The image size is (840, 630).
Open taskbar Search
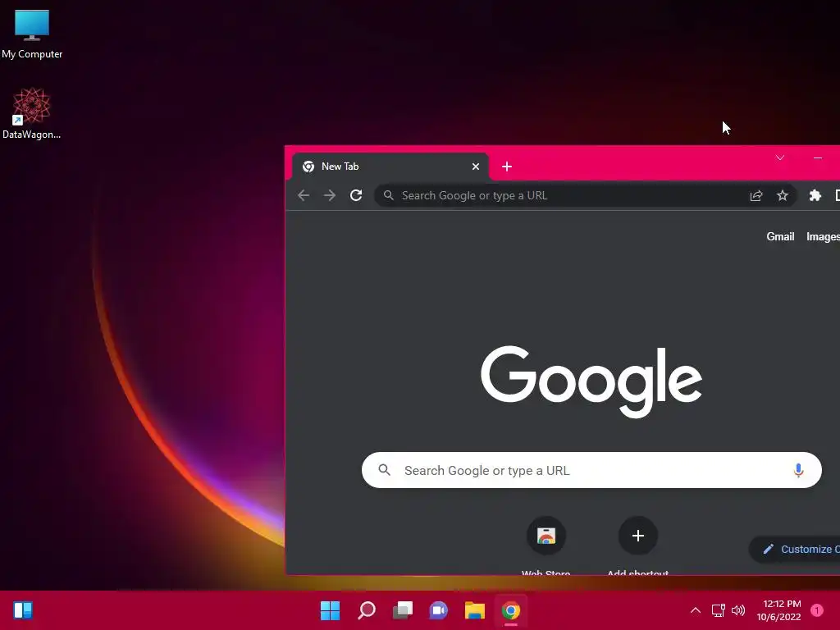(367, 610)
